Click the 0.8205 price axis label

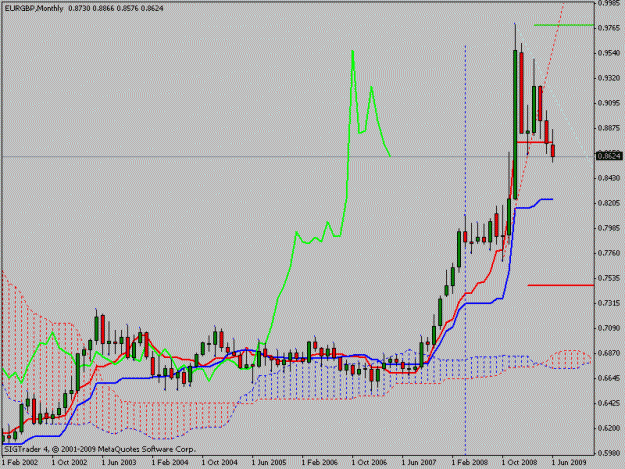(x=609, y=203)
